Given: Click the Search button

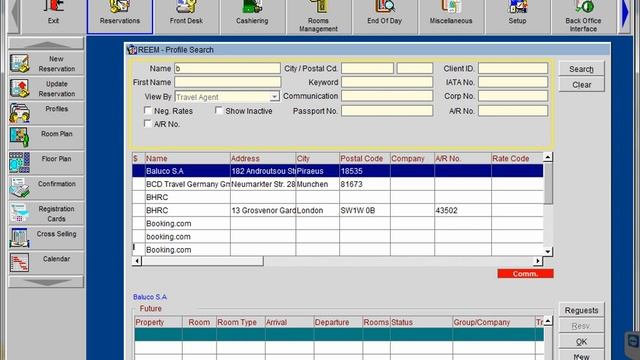Looking at the screenshot, I should click(581, 69).
